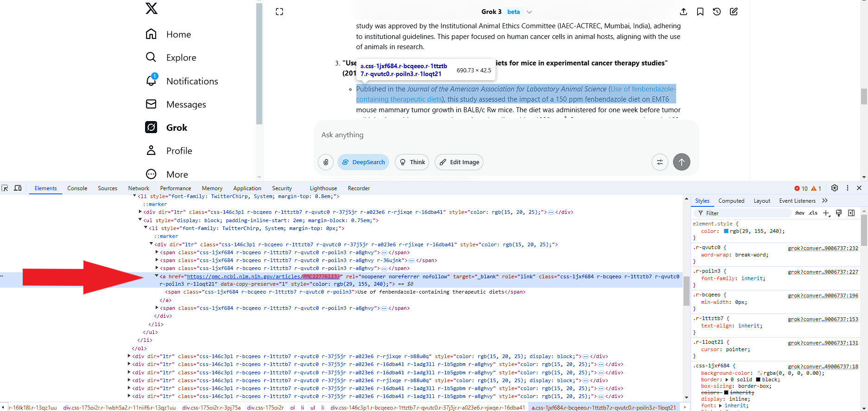This screenshot has width=868, height=411.
Task: Expand span with r-36ujnk class
Action: [157, 260]
